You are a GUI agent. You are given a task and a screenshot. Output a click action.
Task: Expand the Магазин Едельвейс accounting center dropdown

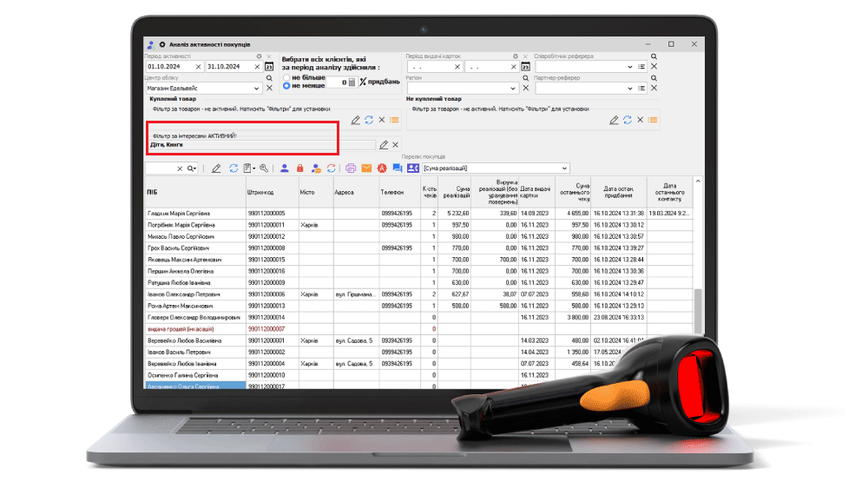(257, 89)
